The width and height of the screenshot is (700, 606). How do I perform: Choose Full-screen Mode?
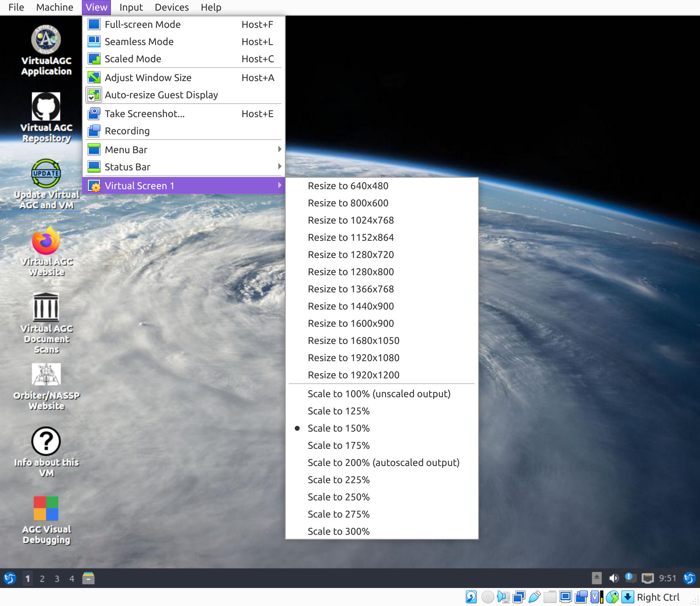[x=183, y=25]
